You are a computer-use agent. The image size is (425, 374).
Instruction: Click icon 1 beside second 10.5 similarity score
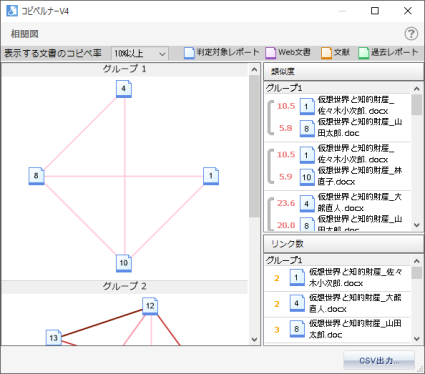pos(307,155)
